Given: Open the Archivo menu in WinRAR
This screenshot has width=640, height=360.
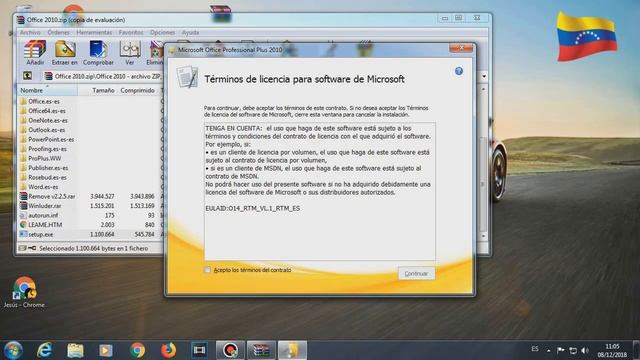Looking at the screenshot, I should pyautogui.click(x=30, y=32).
